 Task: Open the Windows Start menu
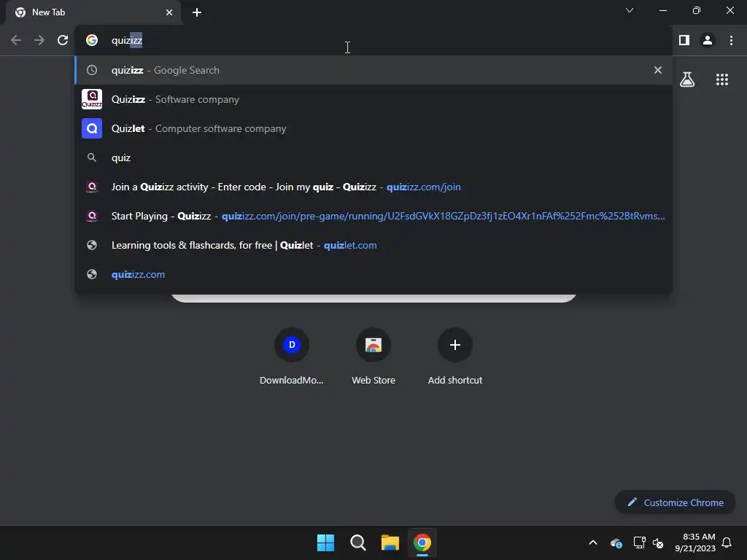326,542
